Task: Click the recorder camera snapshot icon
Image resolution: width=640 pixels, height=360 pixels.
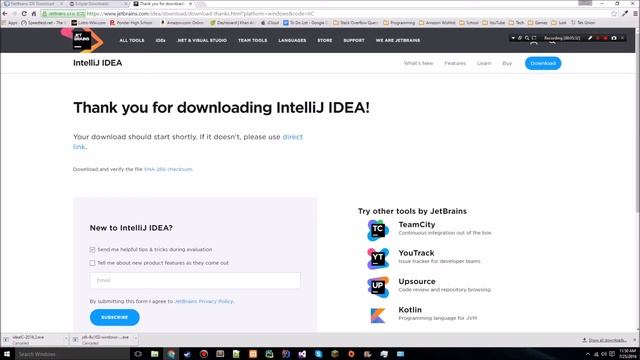Action: coord(614,38)
